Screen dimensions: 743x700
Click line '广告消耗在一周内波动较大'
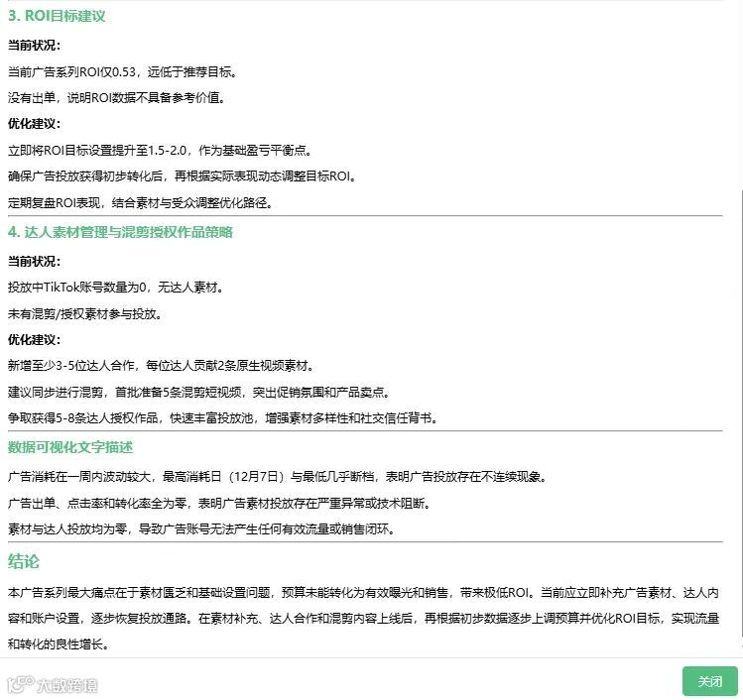click(79, 477)
